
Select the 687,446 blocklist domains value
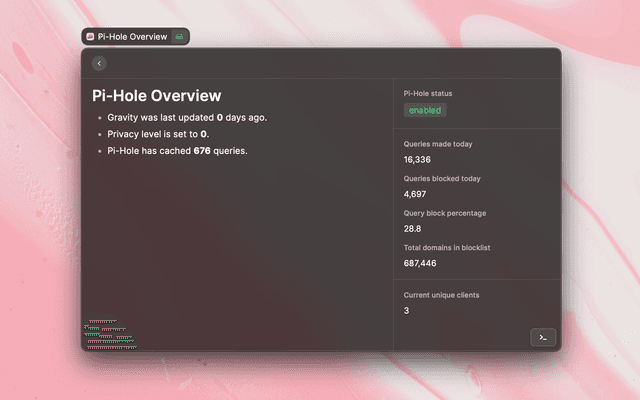pos(420,263)
